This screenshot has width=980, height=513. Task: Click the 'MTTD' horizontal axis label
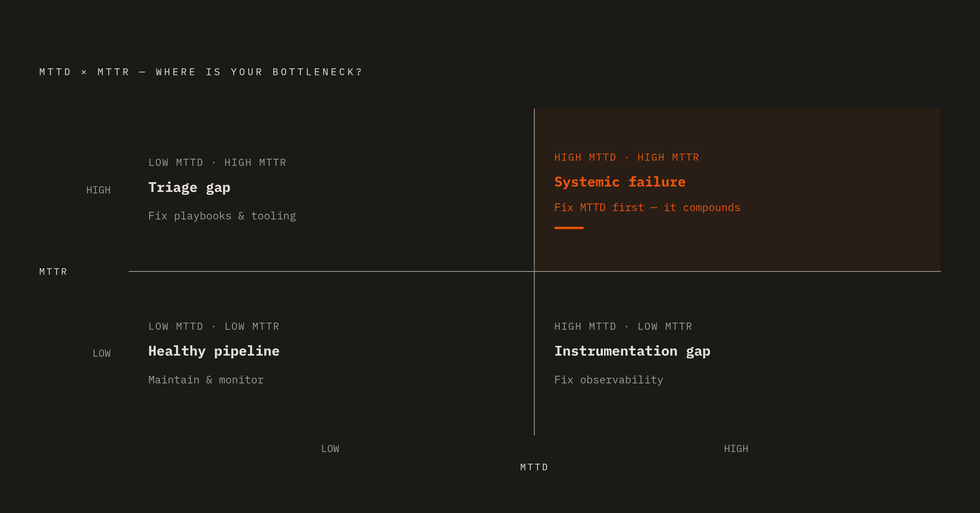(x=534, y=467)
